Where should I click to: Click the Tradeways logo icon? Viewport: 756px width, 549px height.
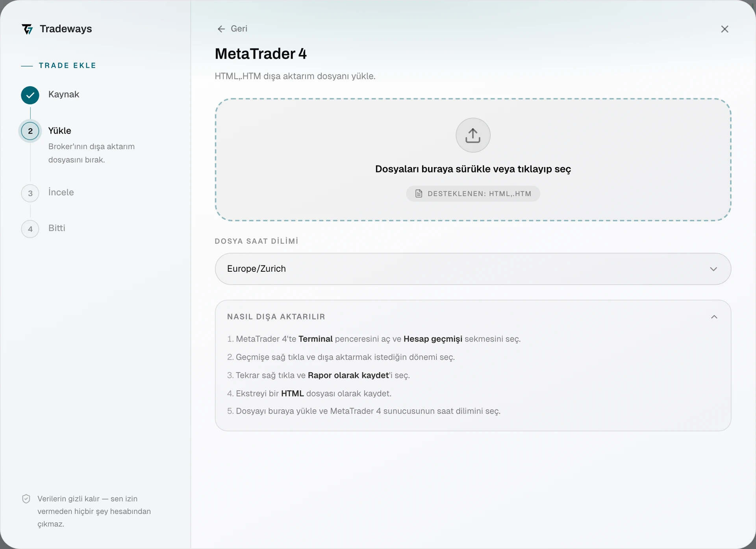pyautogui.click(x=28, y=29)
